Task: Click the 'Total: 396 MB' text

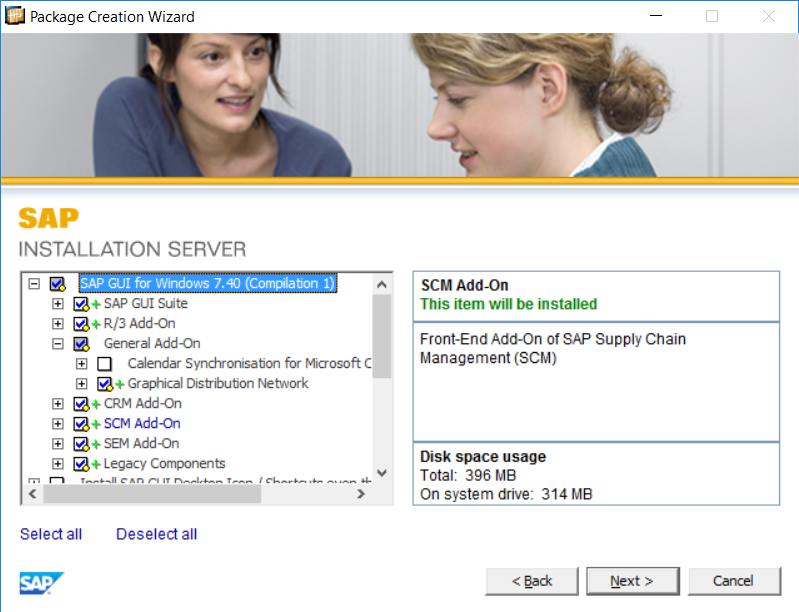Action: click(x=468, y=475)
